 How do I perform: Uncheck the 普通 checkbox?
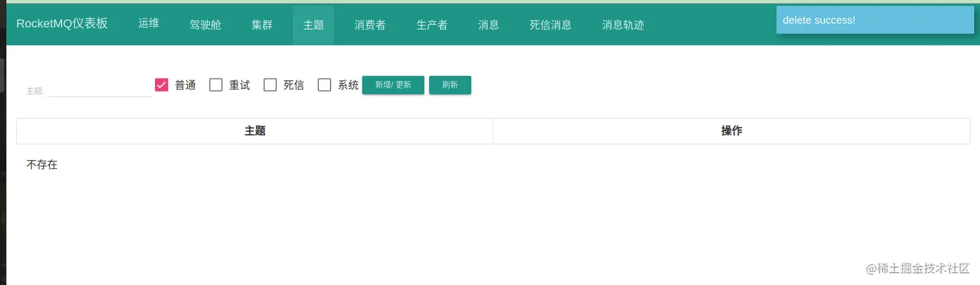click(x=161, y=85)
